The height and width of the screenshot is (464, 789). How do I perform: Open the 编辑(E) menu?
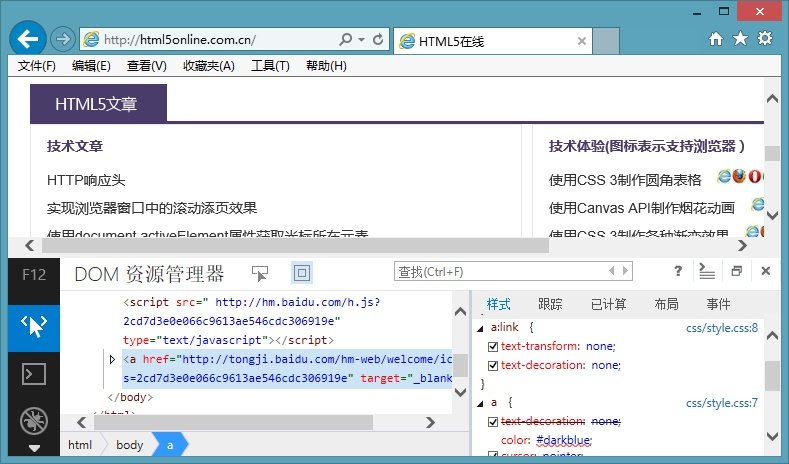(91, 66)
